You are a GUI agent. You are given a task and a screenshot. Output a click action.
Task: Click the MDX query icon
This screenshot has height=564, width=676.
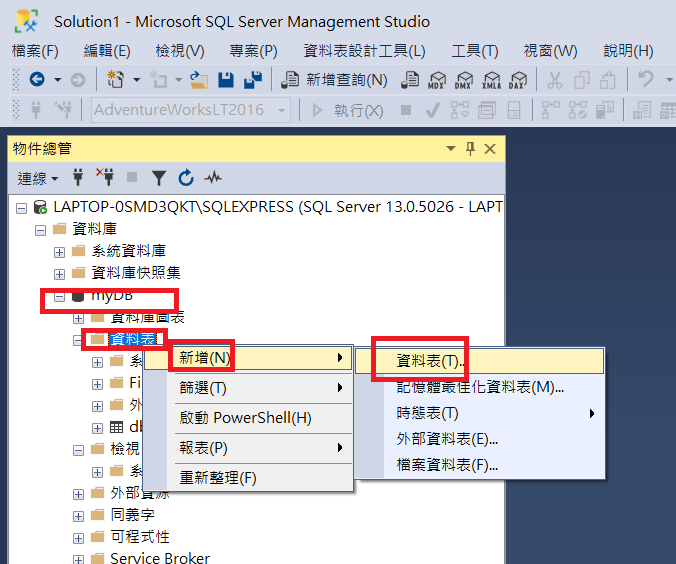coord(437,80)
